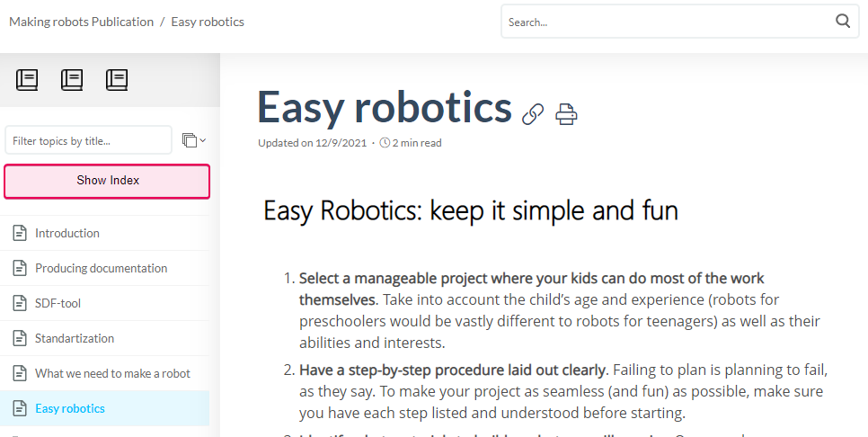Click the Easy robotics page heading
868x437 pixels.
pyautogui.click(x=384, y=108)
